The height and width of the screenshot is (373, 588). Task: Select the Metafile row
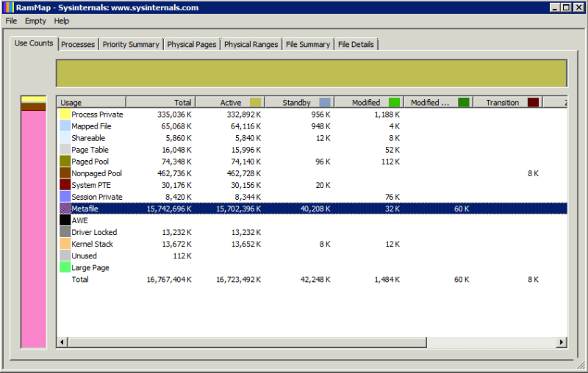[312, 209]
